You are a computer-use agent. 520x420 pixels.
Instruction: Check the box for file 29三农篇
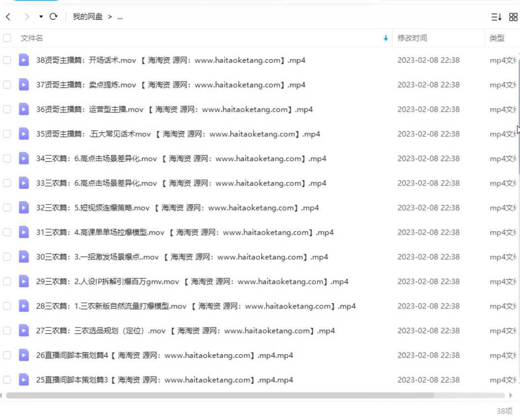pos(7,281)
